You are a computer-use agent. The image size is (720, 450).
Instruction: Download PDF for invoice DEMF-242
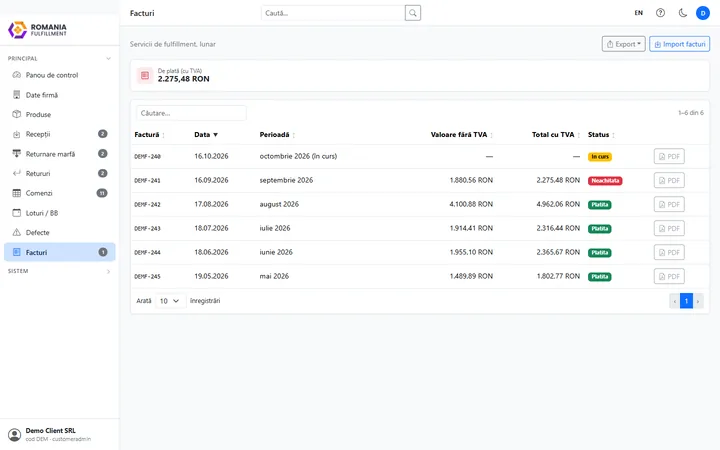[x=669, y=204]
